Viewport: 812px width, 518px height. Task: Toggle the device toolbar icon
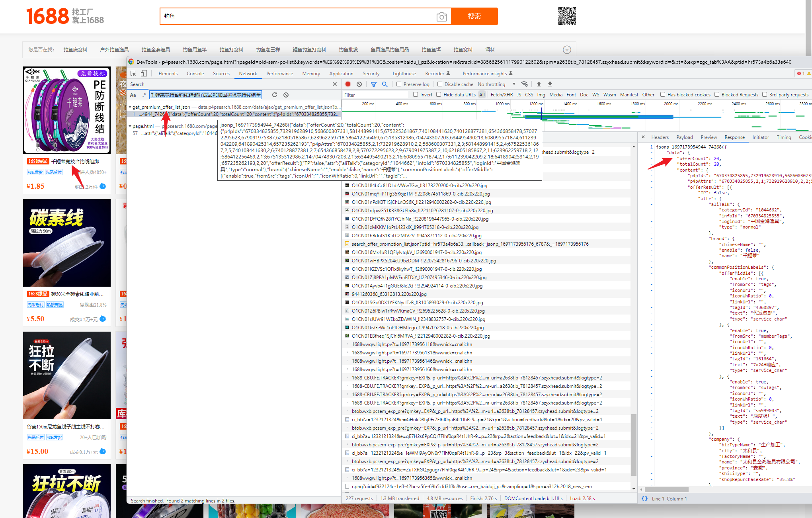click(144, 74)
